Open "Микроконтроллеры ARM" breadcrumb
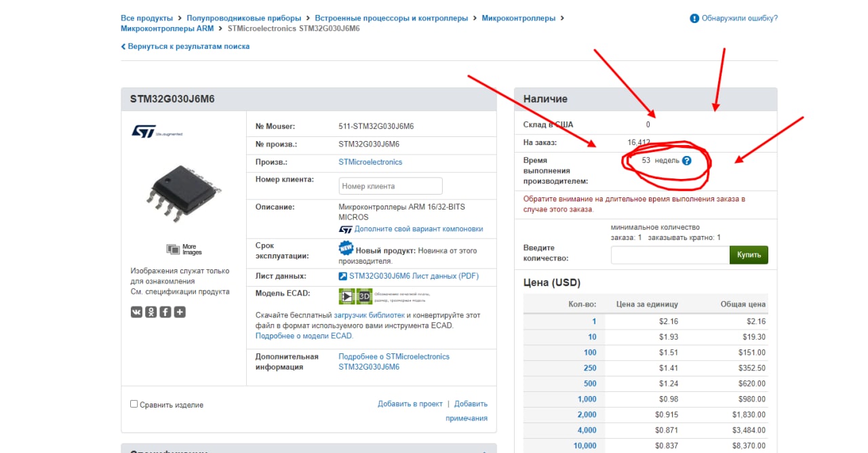 click(x=167, y=28)
